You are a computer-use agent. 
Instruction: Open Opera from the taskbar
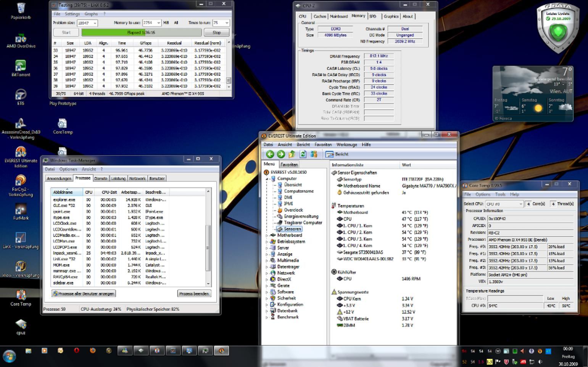(76, 351)
